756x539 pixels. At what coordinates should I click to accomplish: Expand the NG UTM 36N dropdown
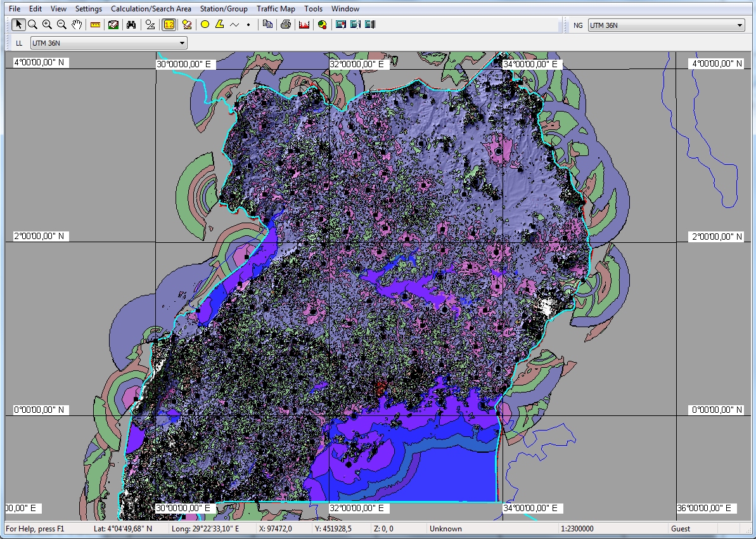740,25
